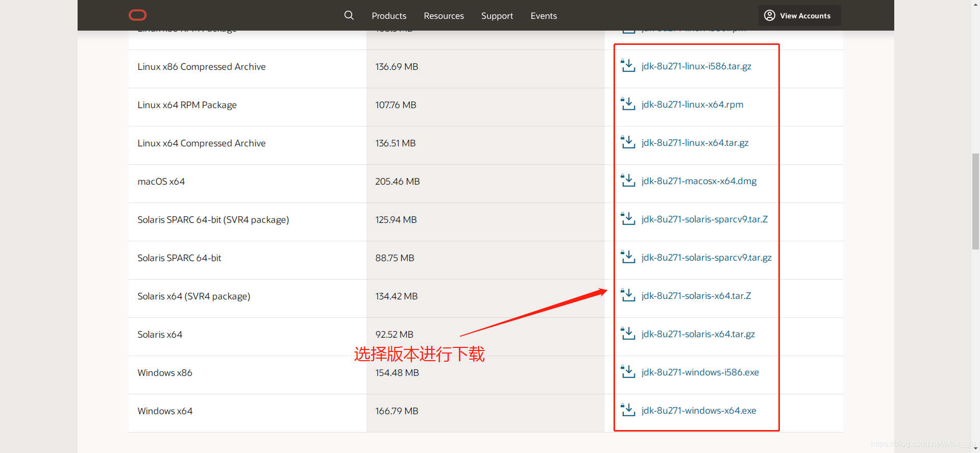Click the View Accounts button
The image size is (980, 453).
(x=799, y=16)
